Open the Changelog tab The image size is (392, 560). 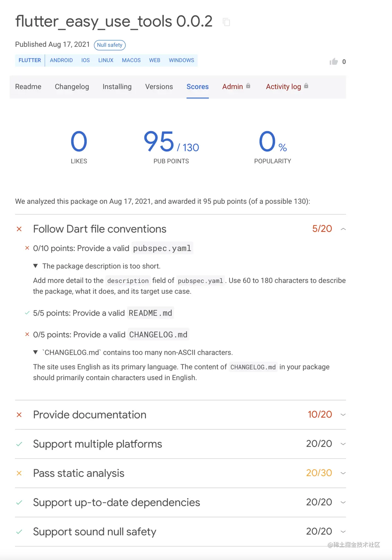click(x=72, y=87)
